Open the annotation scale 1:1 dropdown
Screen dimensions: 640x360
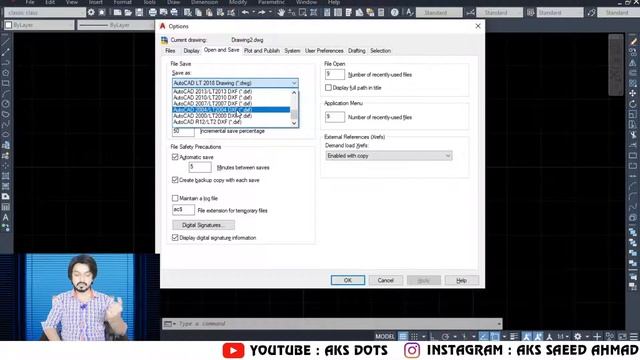tap(563, 336)
